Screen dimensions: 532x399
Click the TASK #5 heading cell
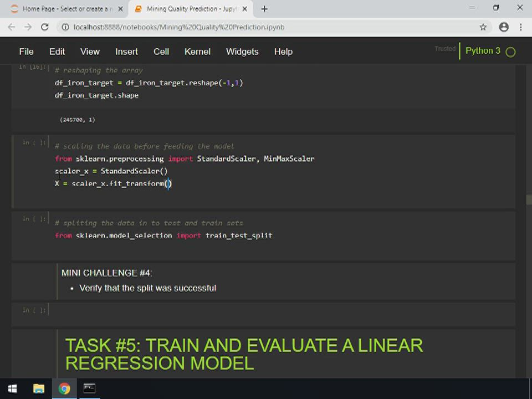coord(244,354)
